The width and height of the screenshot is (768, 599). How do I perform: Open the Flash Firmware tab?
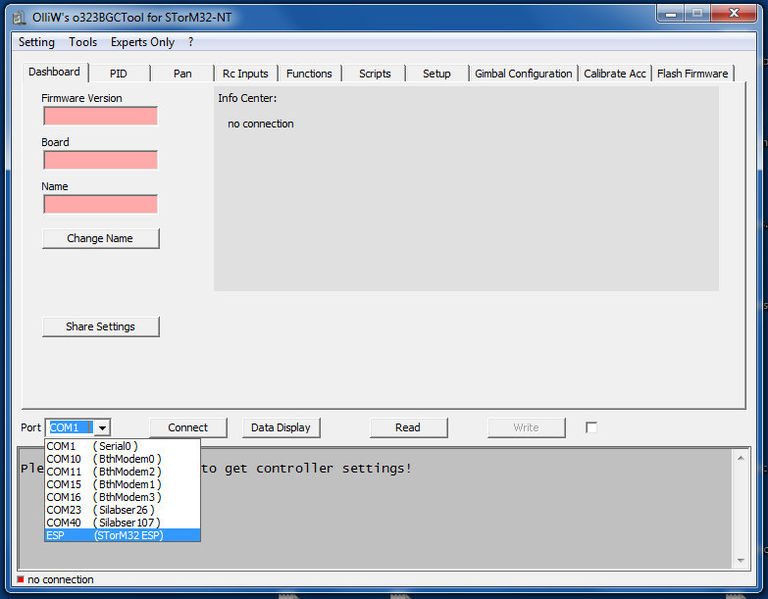(x=692, y=74)
